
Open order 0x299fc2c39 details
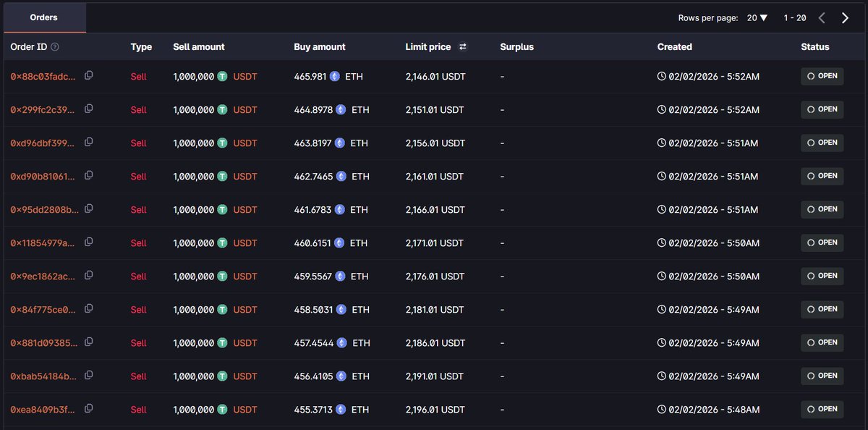[43, 110]
